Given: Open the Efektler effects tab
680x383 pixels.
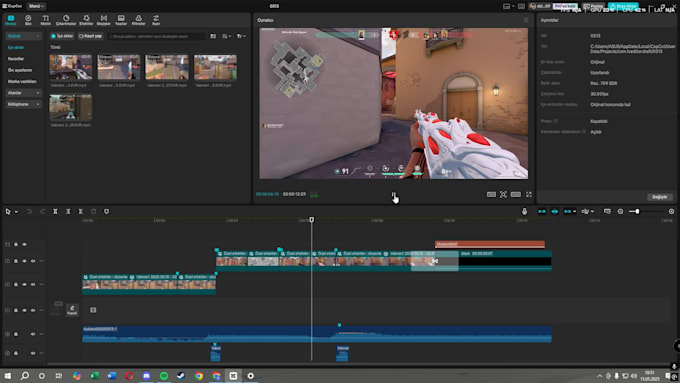Looking at the screenshot, I should (86, 20).
